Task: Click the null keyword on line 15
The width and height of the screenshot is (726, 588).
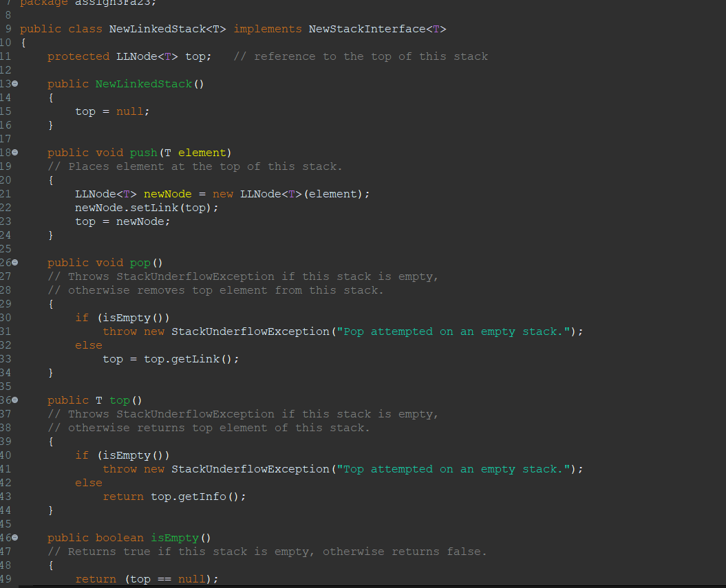Action: 132,111
